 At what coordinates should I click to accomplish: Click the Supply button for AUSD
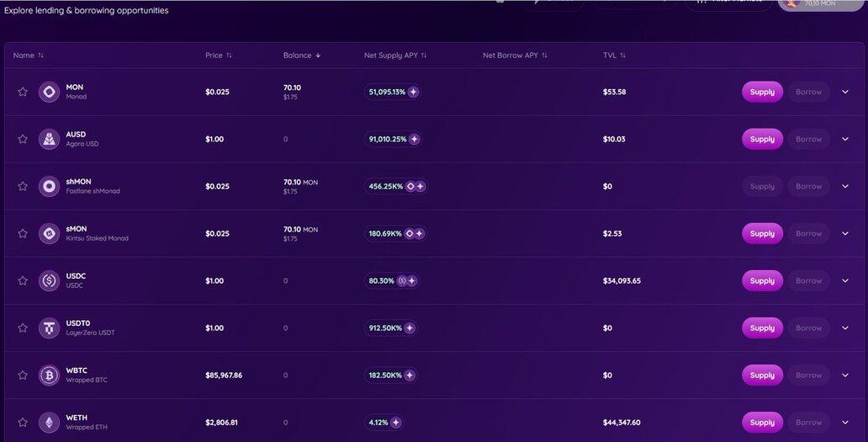(x=762, y=139)
